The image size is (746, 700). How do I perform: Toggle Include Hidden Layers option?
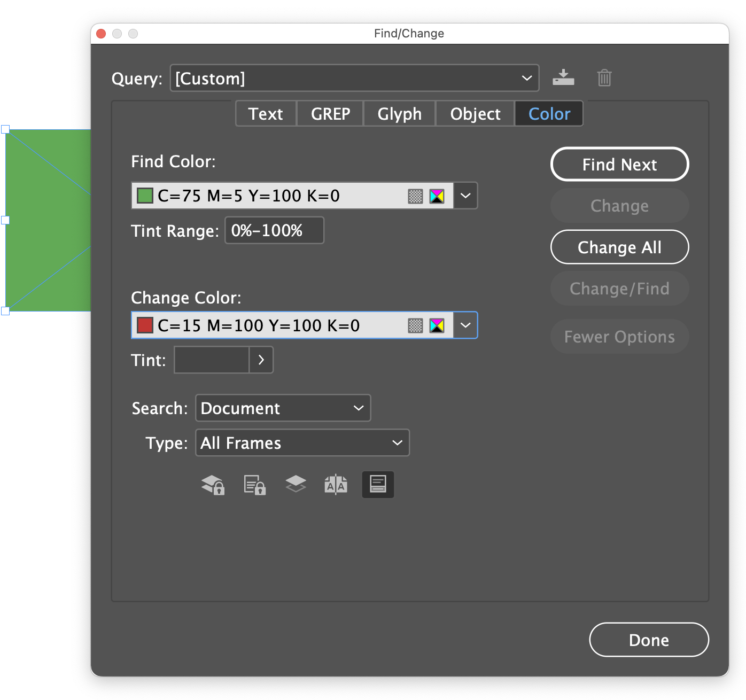coord(296,484)
